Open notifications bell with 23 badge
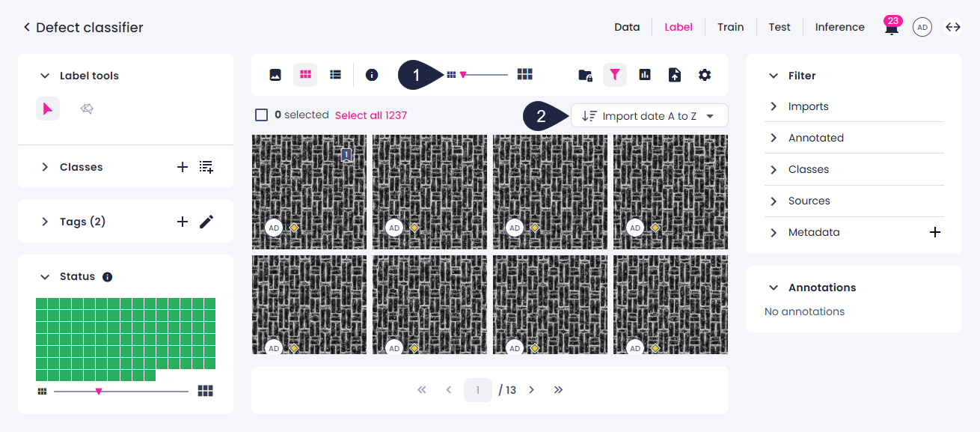Viewport: 980px width, 432px height. [x=892, y=28]
